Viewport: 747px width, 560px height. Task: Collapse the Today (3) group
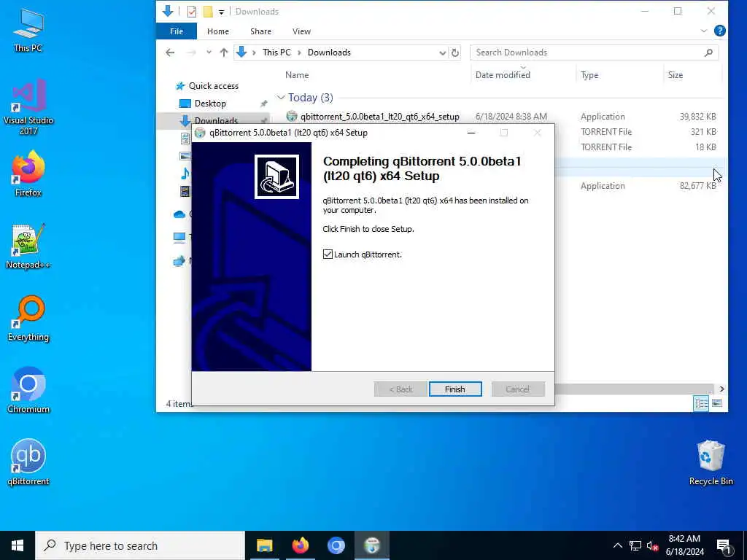pyautogui.click(x=281, y=98)
